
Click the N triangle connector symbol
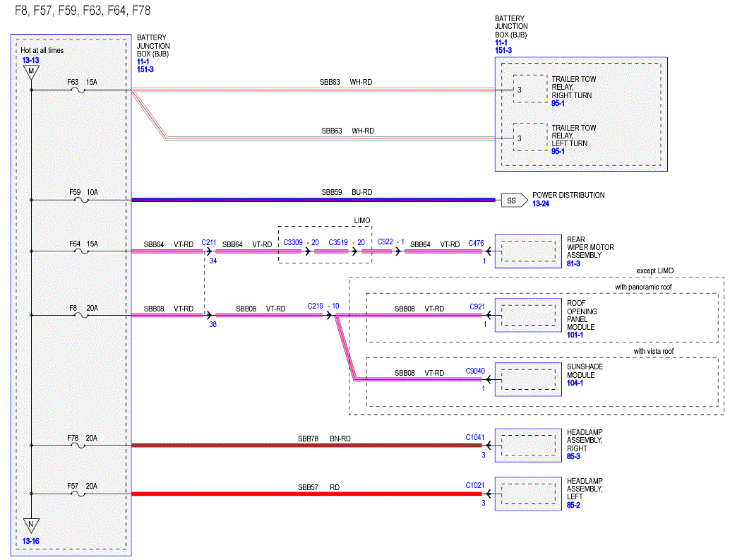[31, 525]
